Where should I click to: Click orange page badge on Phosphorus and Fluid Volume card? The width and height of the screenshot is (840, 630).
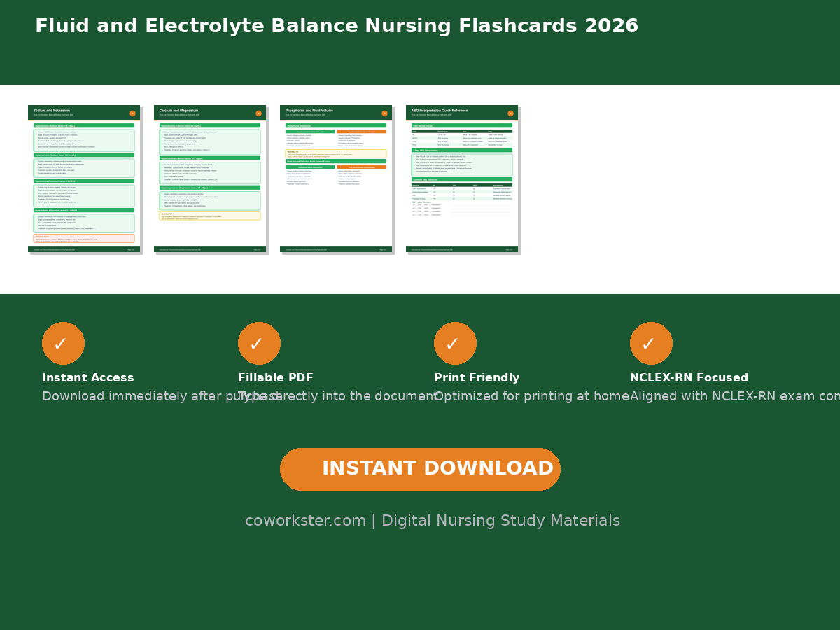(384, 113)
